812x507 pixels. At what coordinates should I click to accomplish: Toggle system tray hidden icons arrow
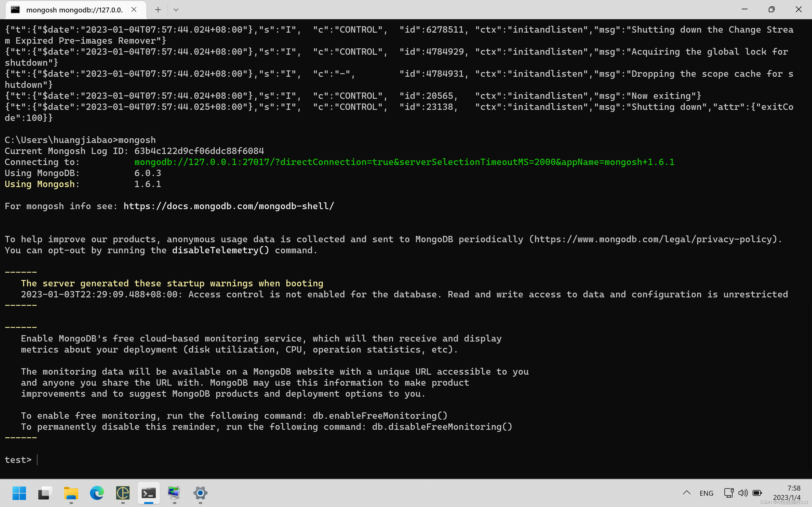pyautogui.click(x=686, y=493)
